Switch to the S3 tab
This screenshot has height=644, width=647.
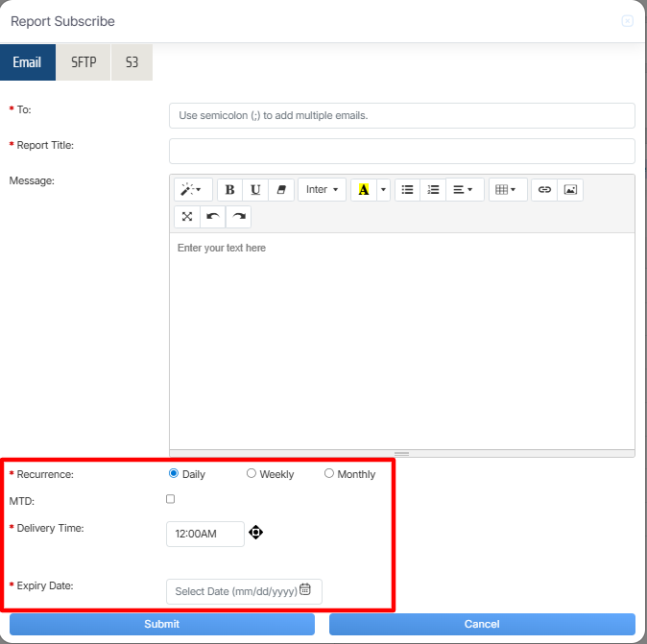(132, 62)
